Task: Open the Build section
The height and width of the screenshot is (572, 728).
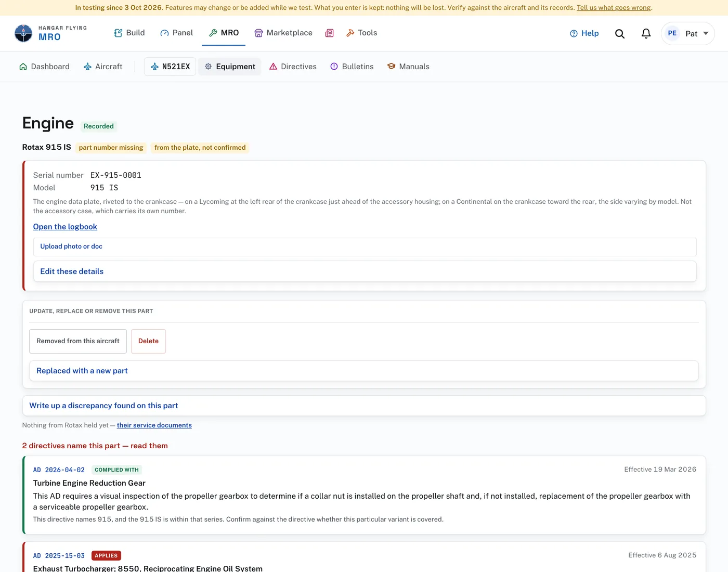Action: [x=129, y=33]
